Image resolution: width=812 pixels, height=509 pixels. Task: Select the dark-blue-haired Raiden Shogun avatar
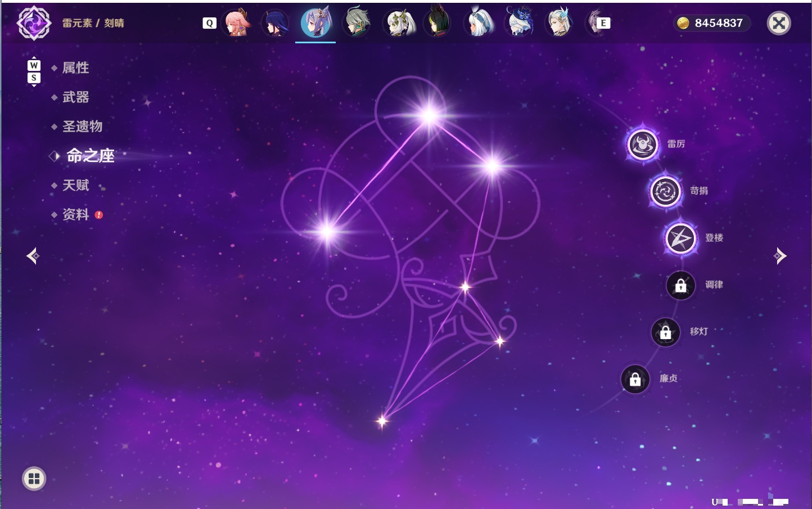point(276,23)
